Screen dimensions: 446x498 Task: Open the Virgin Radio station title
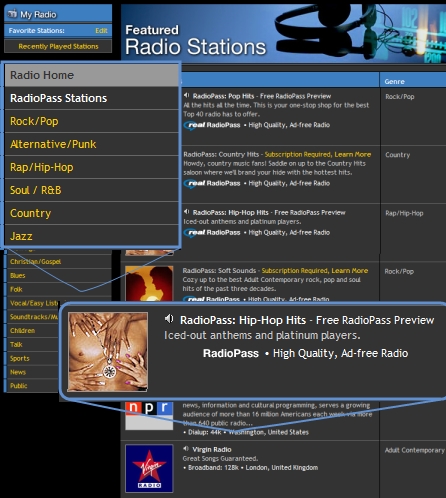[x=212, y=449]
